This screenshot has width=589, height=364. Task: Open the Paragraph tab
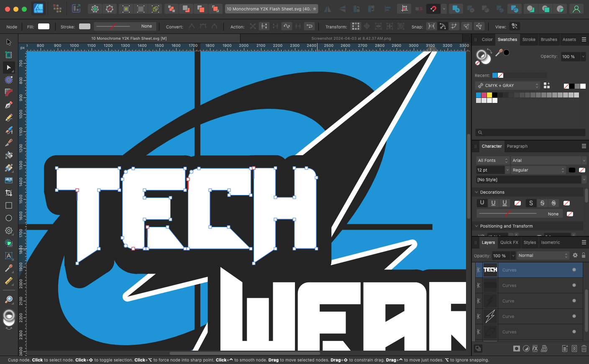click(x=517, y=146)
